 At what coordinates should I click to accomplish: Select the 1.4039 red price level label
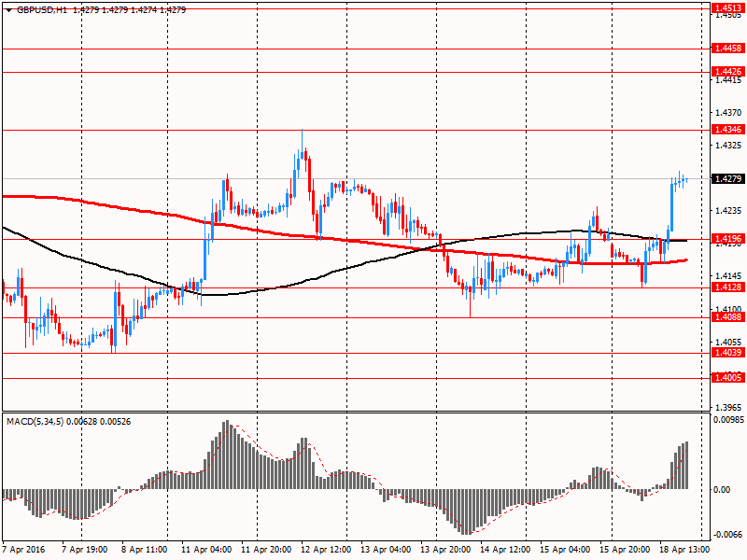click(x=728, y=353)
